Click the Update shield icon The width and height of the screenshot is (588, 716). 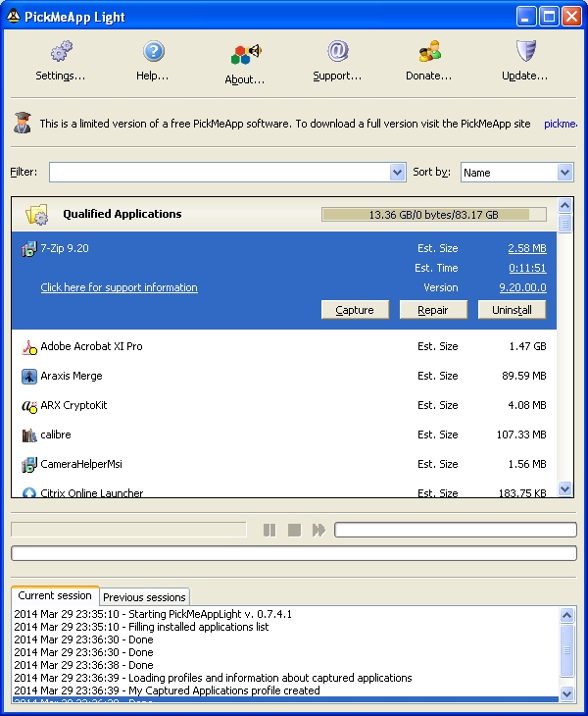click(525, 51)
